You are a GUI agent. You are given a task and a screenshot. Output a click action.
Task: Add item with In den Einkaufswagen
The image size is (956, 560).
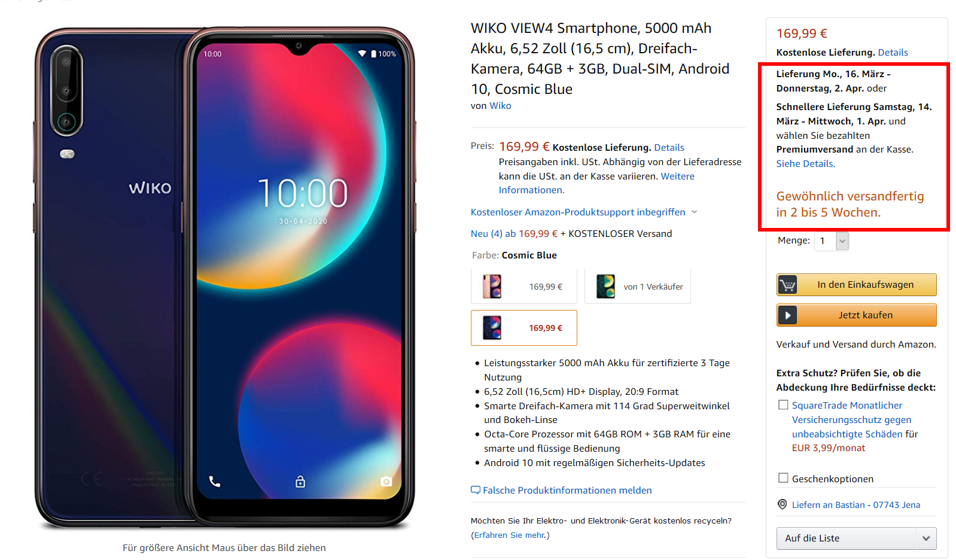(857, 285)
